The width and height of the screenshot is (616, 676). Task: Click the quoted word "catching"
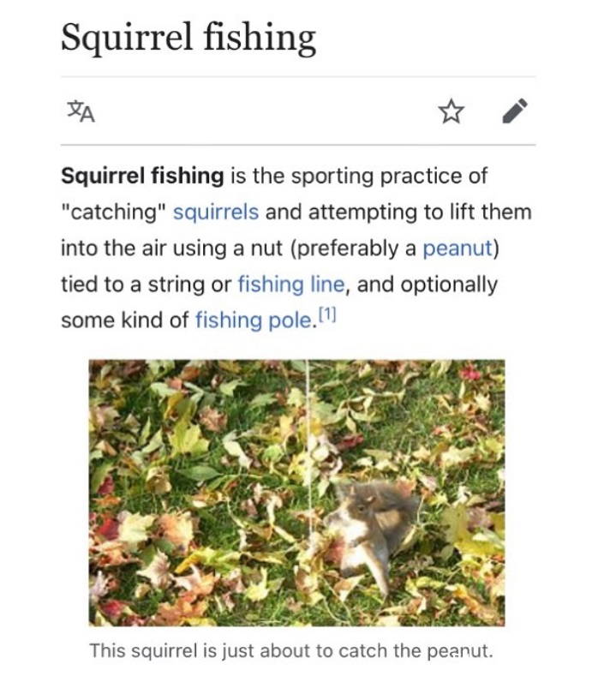click(x=114, y=212)
